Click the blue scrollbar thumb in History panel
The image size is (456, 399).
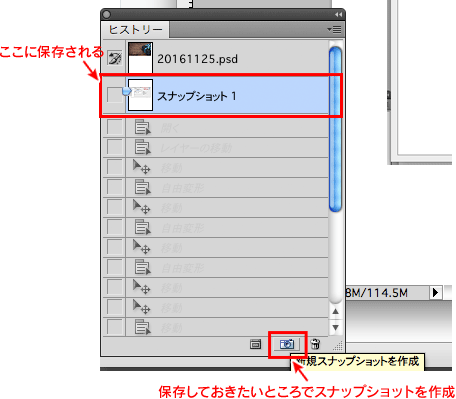(335, 129)
